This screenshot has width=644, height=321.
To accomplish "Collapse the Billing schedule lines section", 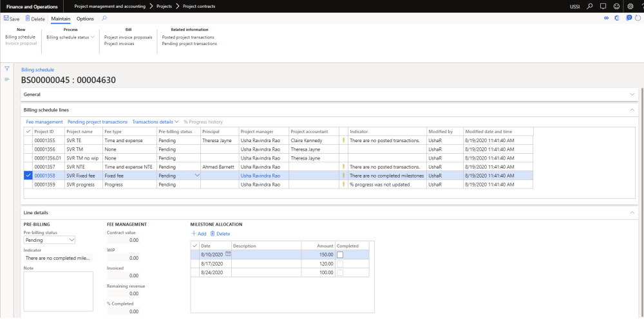I will [632, 110].
